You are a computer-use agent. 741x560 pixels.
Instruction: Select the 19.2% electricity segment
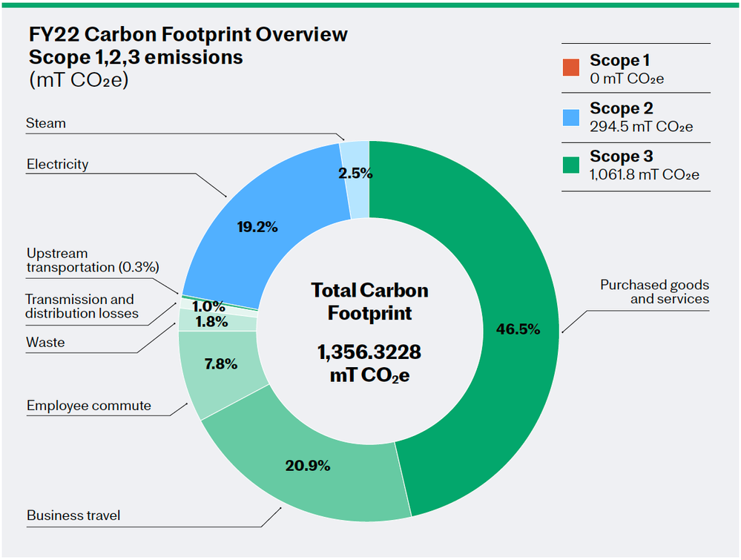pos(257,227)
